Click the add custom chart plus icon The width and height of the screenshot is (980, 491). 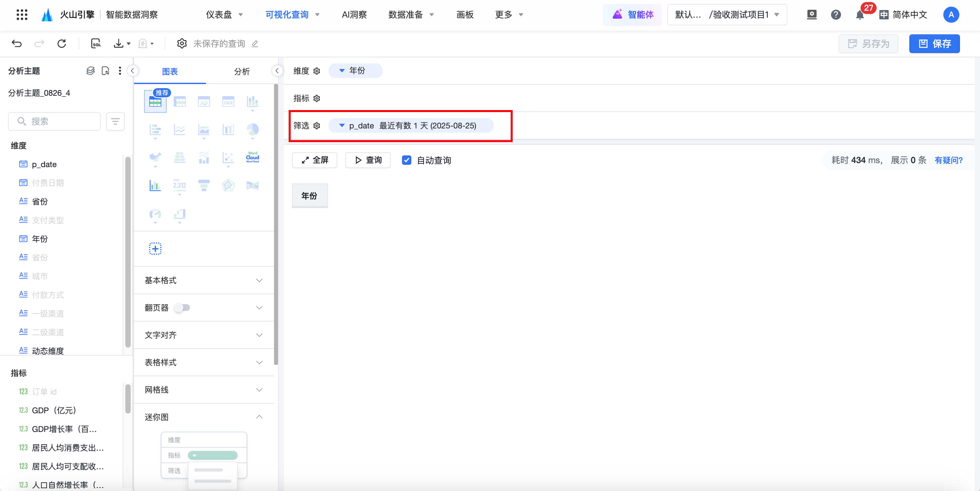[x=155, y=249]
